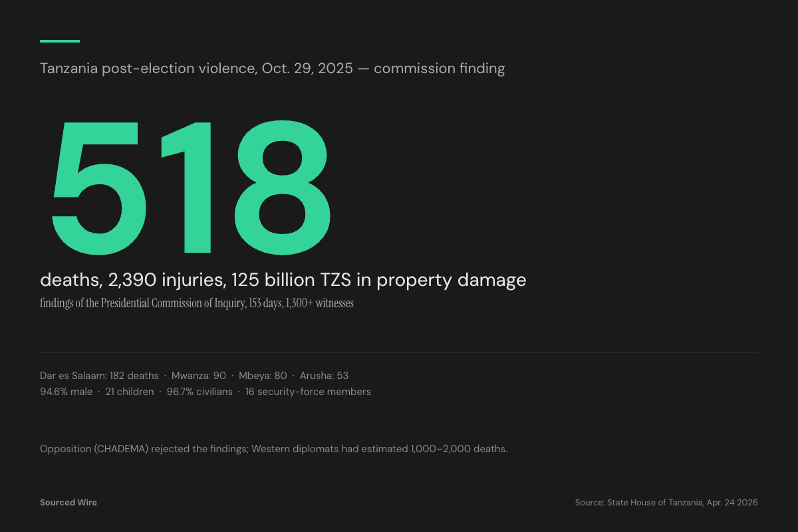The height and width of the screenshot is (532, 798).
Task: Select the deaths and injuries subheading text
Action: [283, 280]
